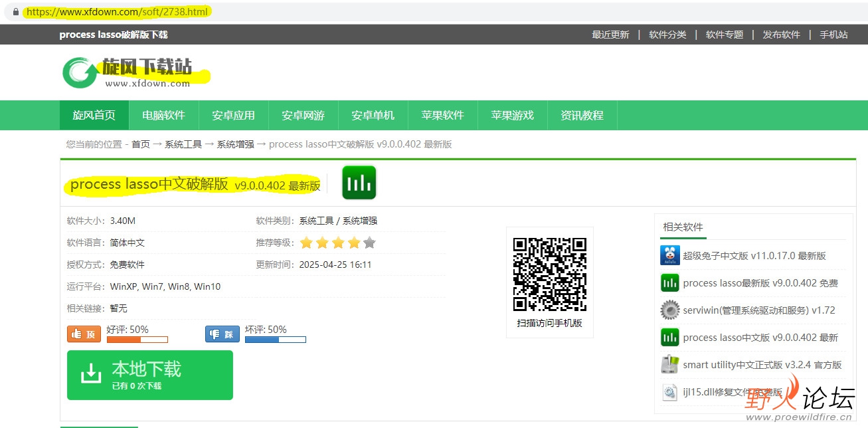This screenshot has height=428, width=868.
Task: Click the thumbs-up 顶 vote button
Action: [x=84, y=334]
